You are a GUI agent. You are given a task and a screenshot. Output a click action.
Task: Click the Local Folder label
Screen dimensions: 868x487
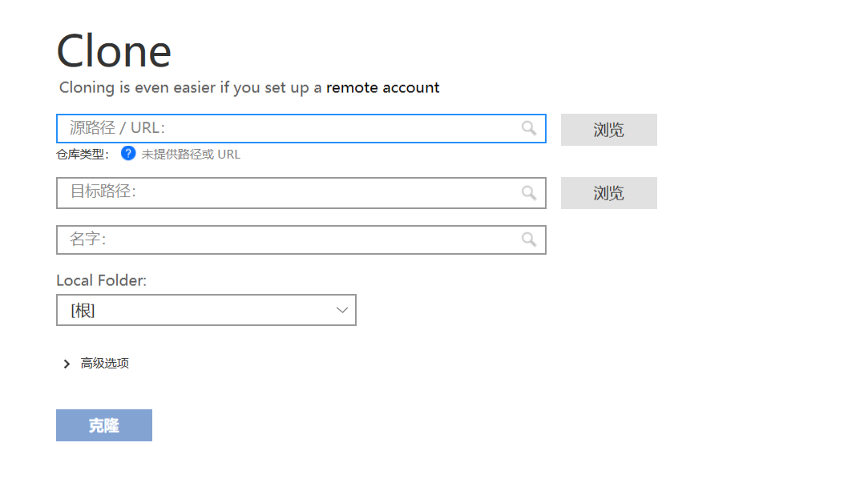coord(101,280)
